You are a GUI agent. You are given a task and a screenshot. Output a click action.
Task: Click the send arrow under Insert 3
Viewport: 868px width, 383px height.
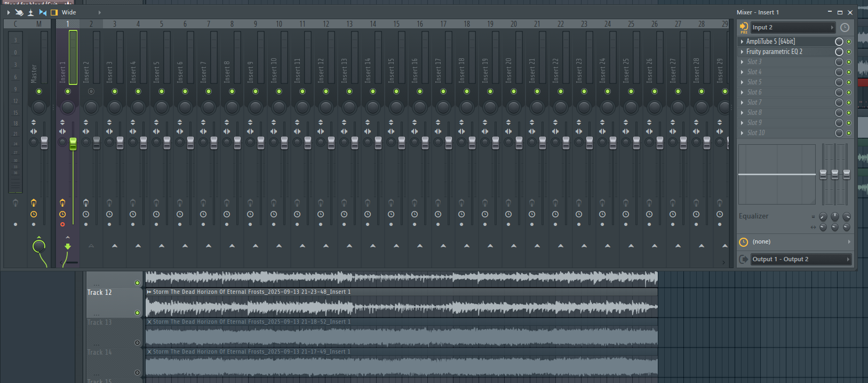(x=115, y=246)
